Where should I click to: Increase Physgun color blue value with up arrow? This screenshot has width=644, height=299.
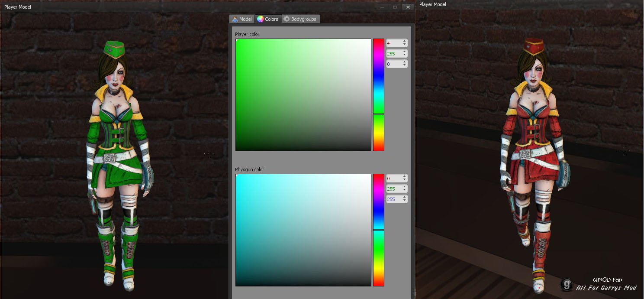pyautogui.click(x=405, y=197)
